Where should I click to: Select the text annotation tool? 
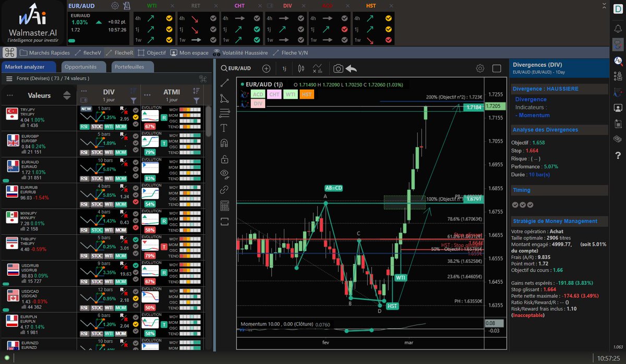(225, 128)
